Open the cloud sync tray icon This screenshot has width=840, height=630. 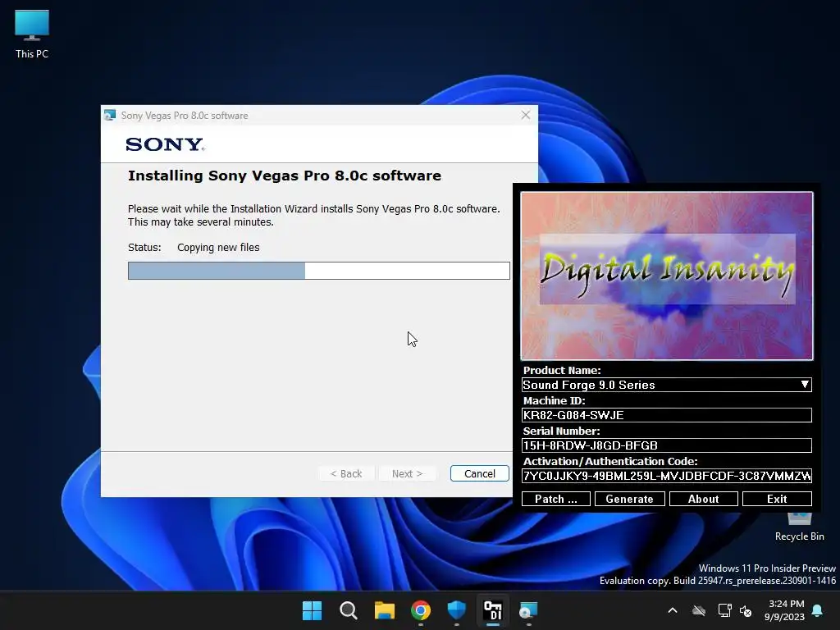point(699,610)
